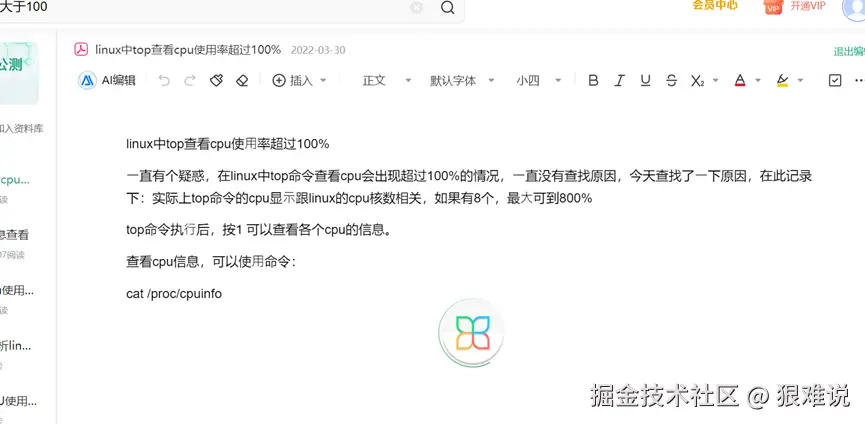Redo the last edit
This screenshot has height=424, width=865.
pos(190,80)
